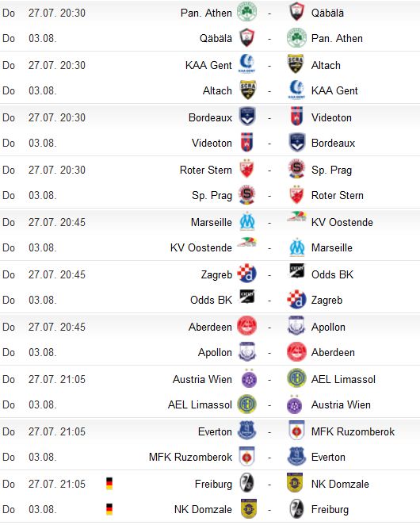
Task: Select the 27.07. 20:45 date of the Aberdeen match
Action: click(x=56, y=327)
